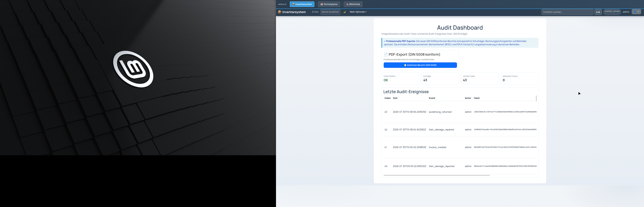Click the inventar_schule1 badge

click(612, 11)
